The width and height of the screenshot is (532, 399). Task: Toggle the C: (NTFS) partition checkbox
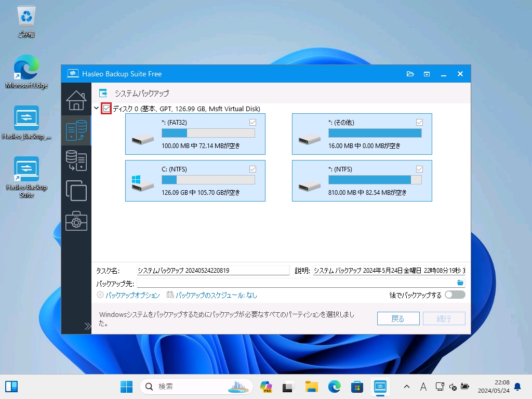[x=253, y=169]
